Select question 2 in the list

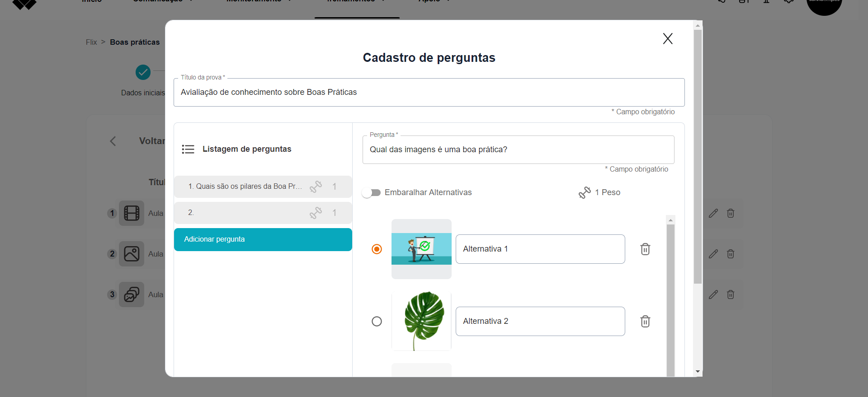263,213
